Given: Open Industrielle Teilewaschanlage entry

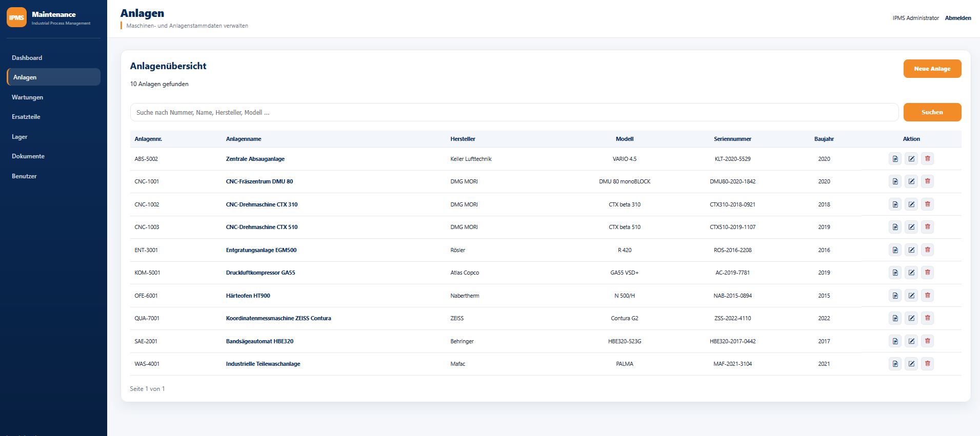Looking at the screenshot, I should click(263, 364).
